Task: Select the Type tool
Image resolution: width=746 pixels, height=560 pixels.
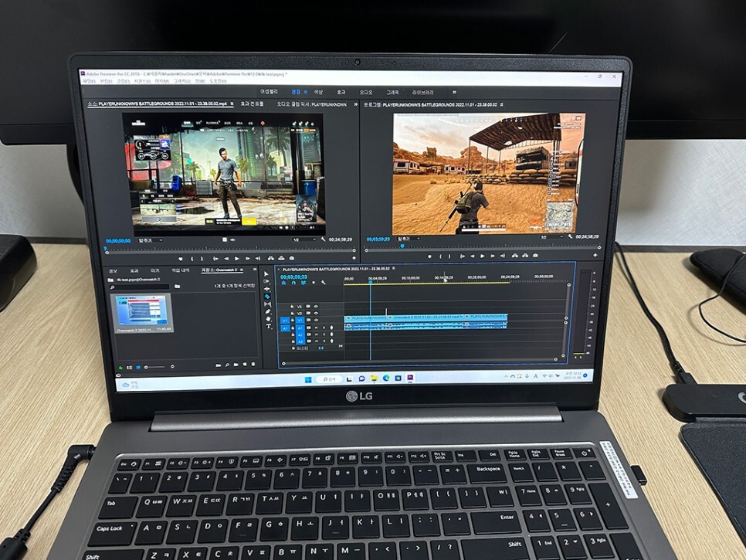Action: tap(270, 327)
